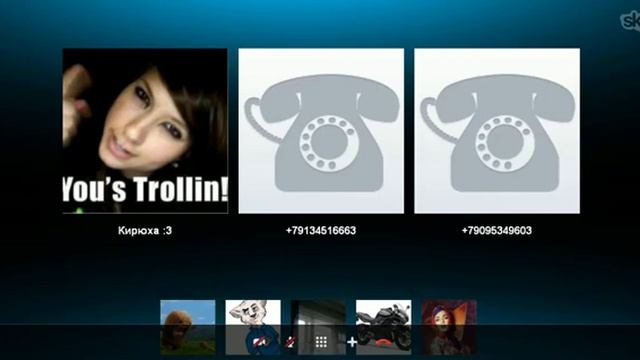
Task: End the call with red hang-up icon
Action: (384, 342)
